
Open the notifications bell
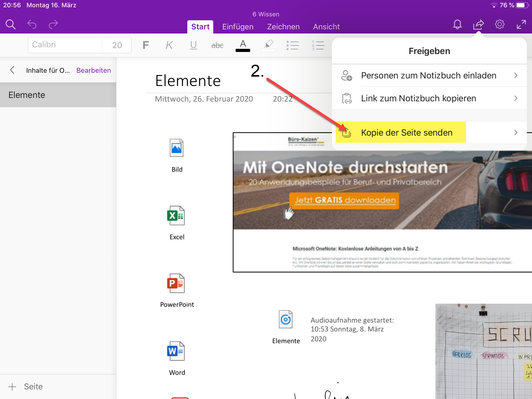[457, 25]
